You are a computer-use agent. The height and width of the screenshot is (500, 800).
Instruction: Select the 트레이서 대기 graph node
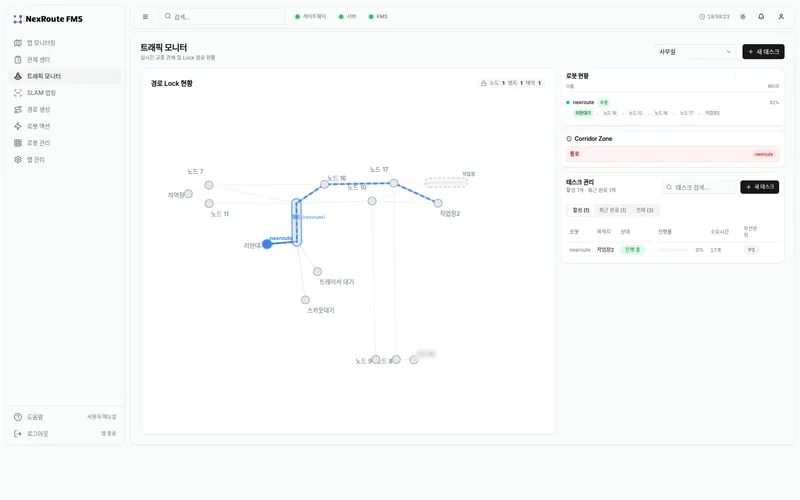317,271
